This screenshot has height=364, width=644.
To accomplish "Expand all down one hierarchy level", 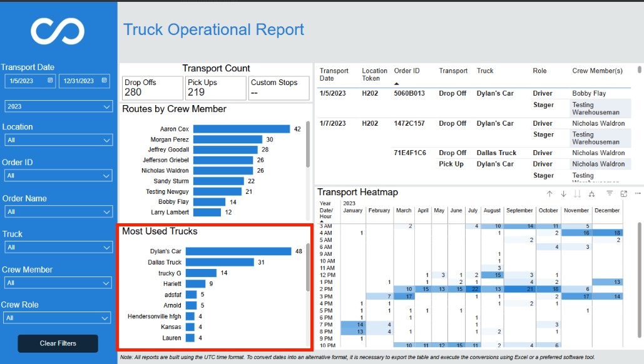I will point(591,194).
